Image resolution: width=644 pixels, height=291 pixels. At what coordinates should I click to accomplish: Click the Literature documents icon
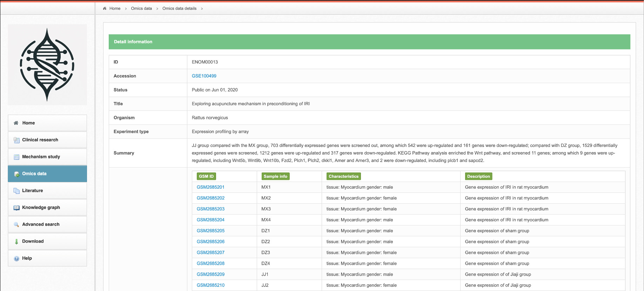pos(16,191)
